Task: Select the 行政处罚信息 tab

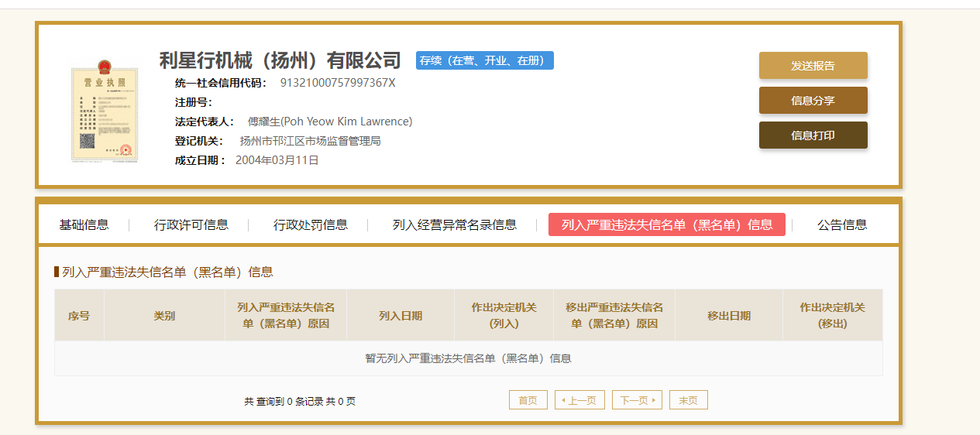Action: (x=311, y=225)
